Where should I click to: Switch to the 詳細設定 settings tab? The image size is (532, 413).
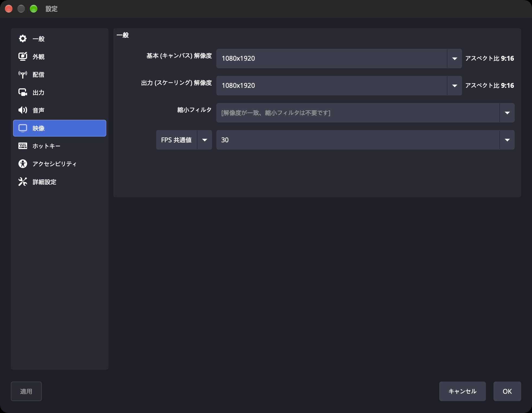60,182
